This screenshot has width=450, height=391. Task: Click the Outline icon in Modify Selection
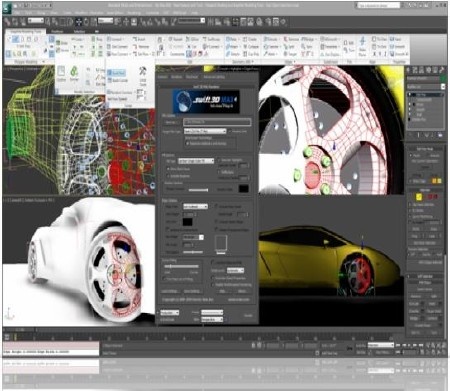point(61,73)
